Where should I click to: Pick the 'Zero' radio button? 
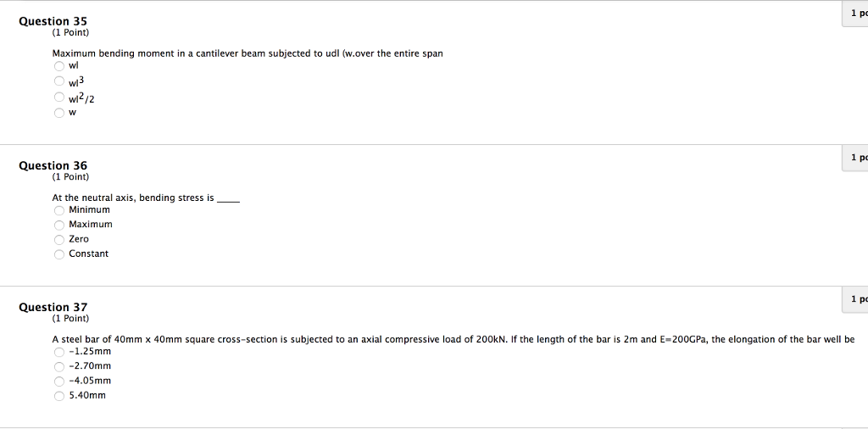[59, 240]
